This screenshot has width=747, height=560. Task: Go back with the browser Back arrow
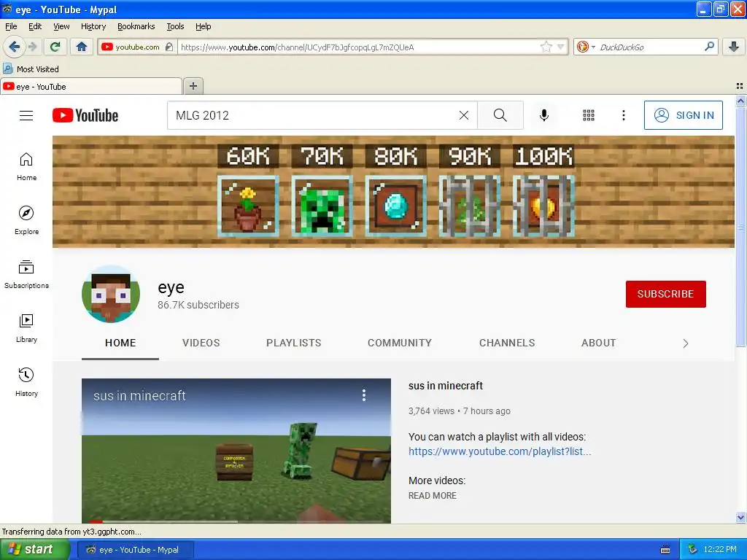tap(14, 47)
